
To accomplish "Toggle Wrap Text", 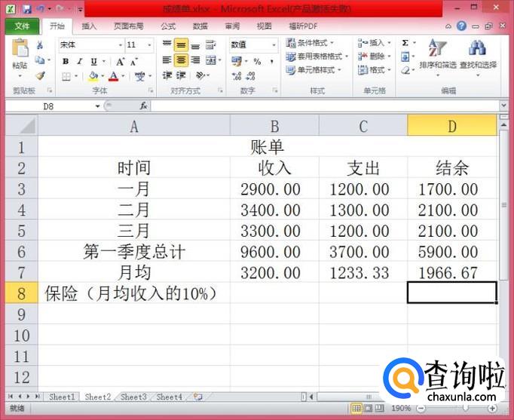I will 210,44.
